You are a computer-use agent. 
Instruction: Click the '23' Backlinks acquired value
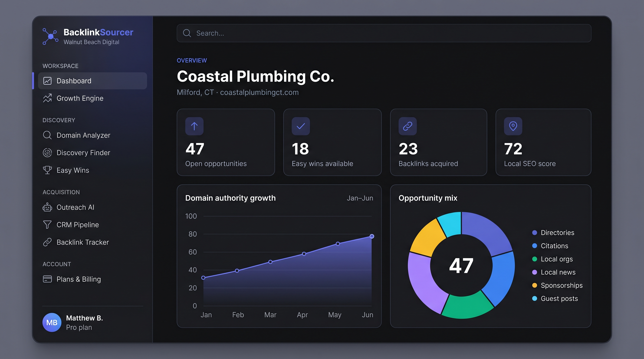(408, 149)
